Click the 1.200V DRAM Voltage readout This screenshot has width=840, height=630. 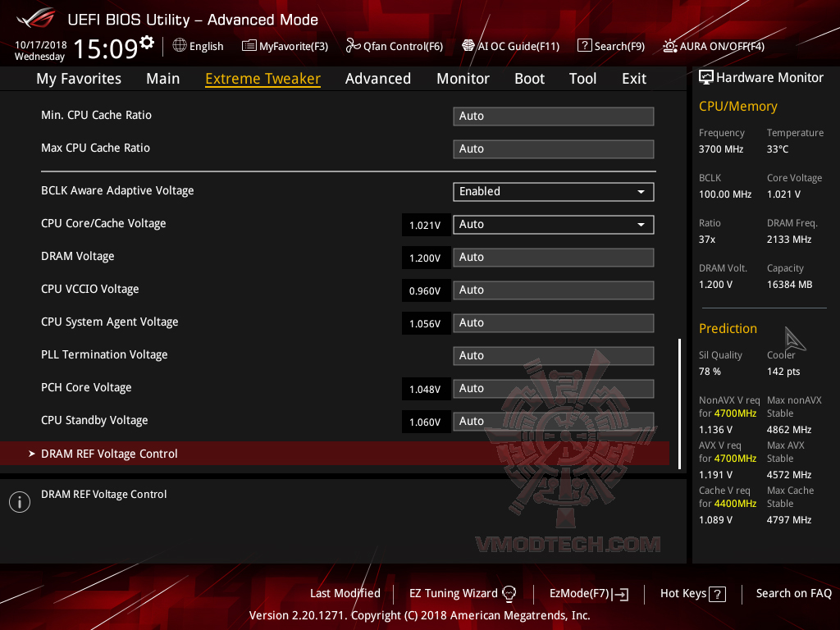(x=426, y=258)
